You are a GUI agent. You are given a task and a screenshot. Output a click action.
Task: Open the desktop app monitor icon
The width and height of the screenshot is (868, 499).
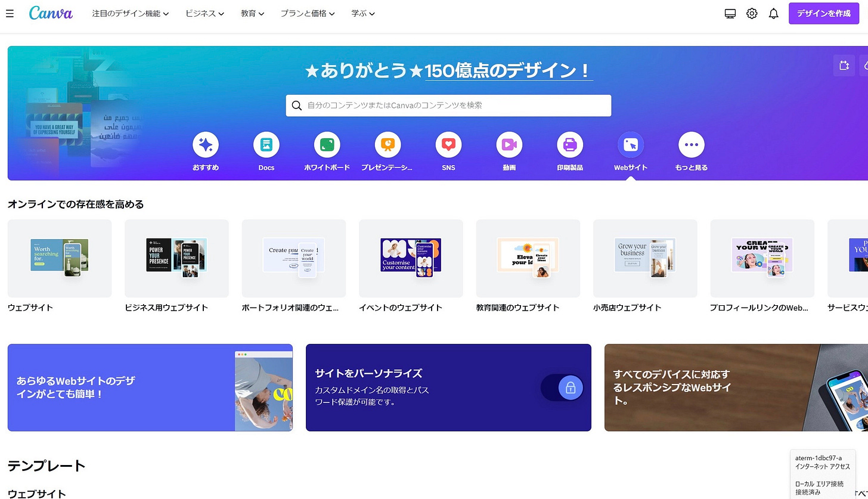coord(730,13)
